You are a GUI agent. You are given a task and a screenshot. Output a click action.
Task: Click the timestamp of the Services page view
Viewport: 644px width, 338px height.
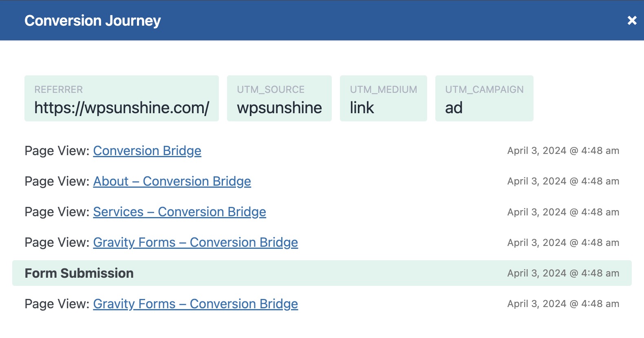[564, 212]
